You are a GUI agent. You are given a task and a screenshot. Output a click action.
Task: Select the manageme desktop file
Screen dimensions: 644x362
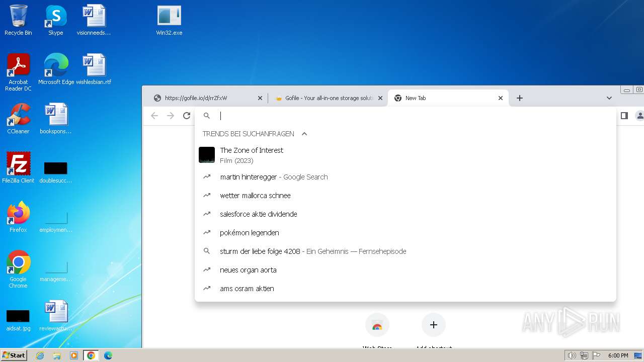pyautogui.click(x=55, y=270)
